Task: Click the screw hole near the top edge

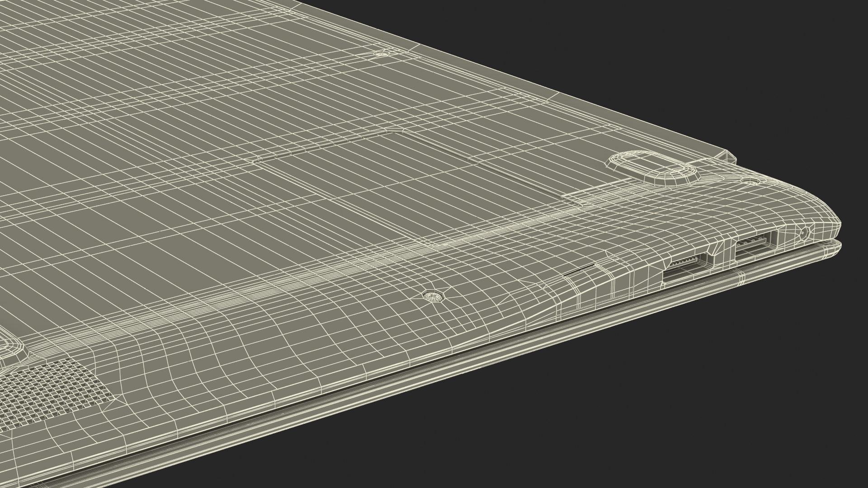Action: pyautogui.click(x=382, y=54)
